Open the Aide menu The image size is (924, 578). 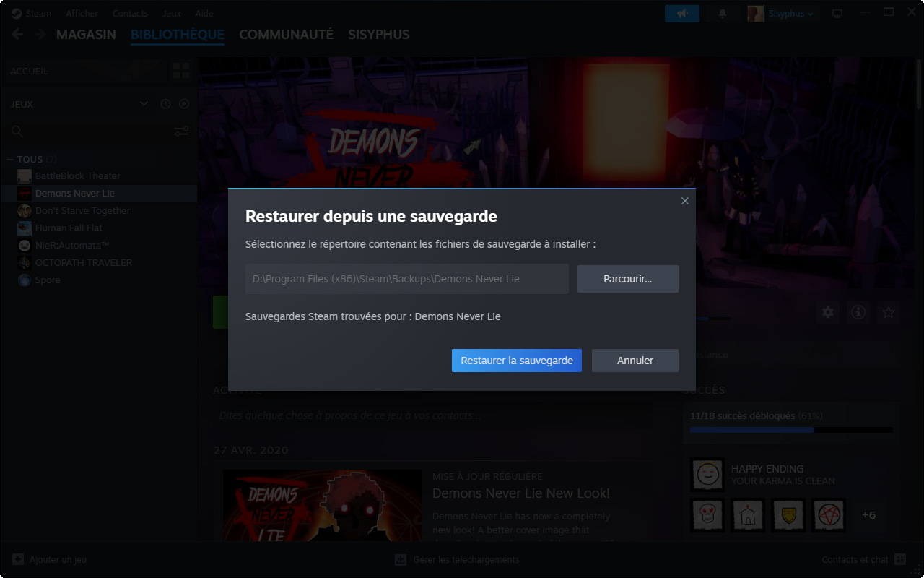(x=204, y=13)
